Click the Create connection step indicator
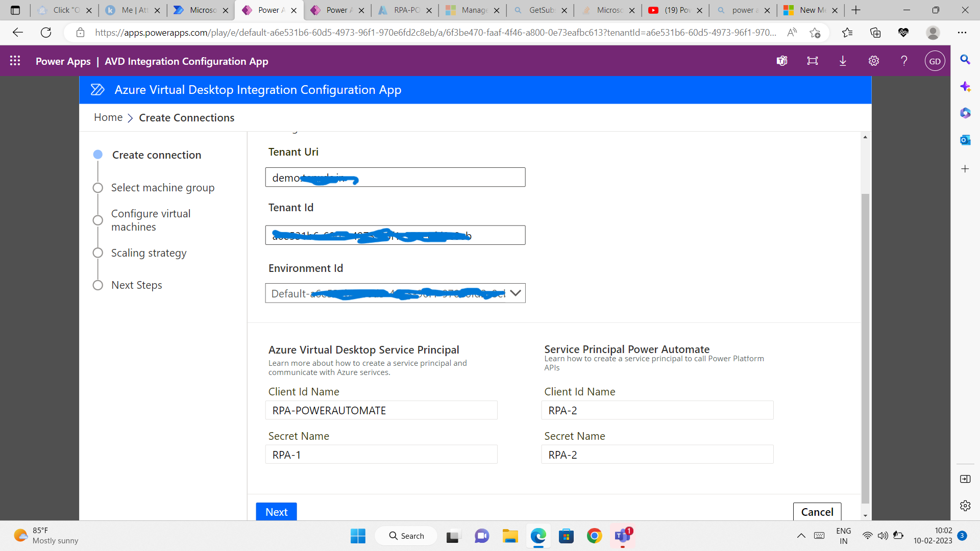Viewport: 980px width, 551px height. (98, 155)
